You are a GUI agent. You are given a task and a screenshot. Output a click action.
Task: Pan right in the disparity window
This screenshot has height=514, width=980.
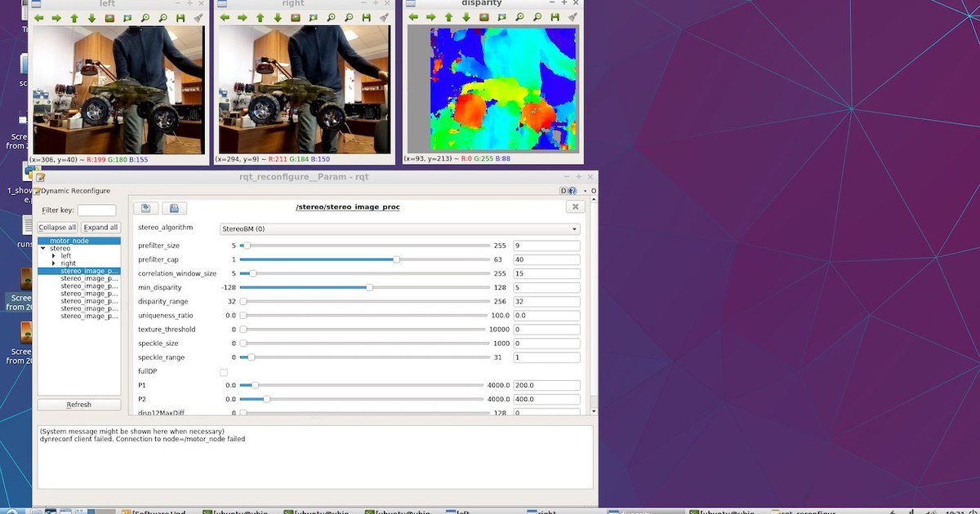431,17
